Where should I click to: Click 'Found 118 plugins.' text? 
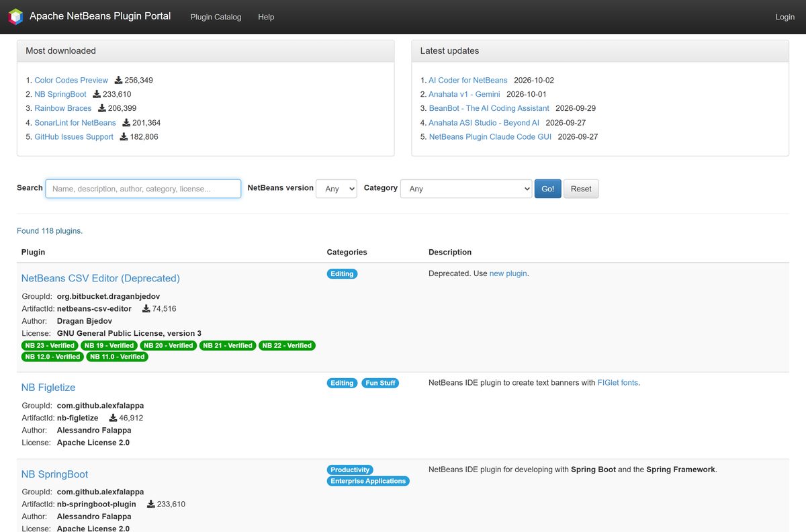click(50, 231)
